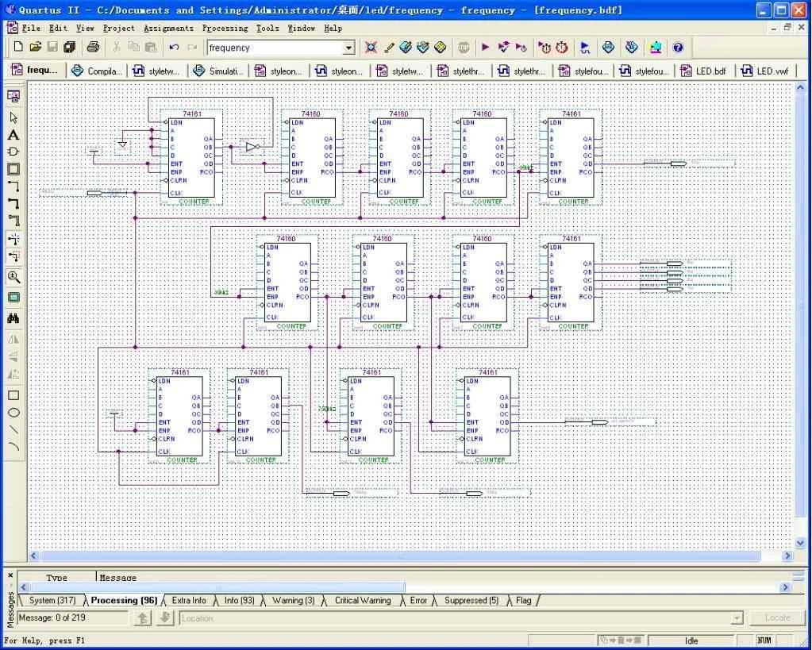Viewport: 812px width, 650px height.
Task: Show the Warning (3) messages tab
Action: 293,601
